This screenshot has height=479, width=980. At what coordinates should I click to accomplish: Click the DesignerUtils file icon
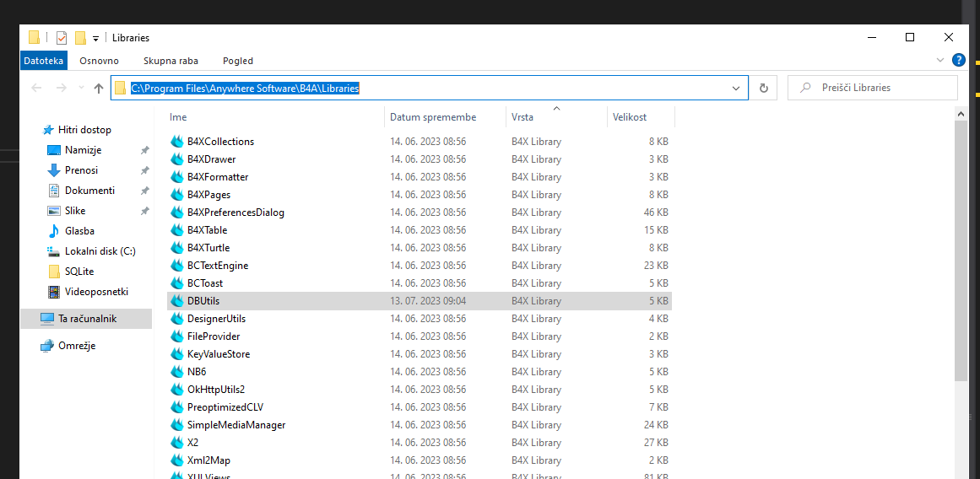pyautogui.click(x=177, y=319)
